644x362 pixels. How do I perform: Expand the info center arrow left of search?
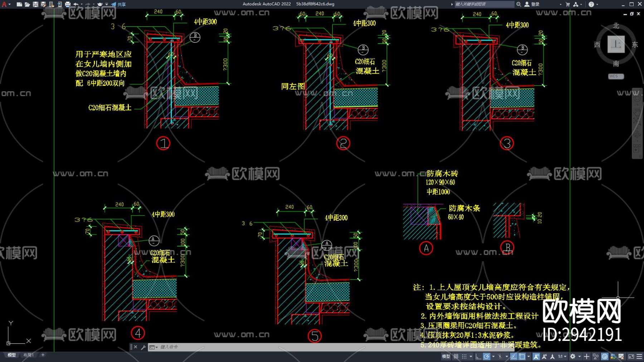[x=452, y=4]
